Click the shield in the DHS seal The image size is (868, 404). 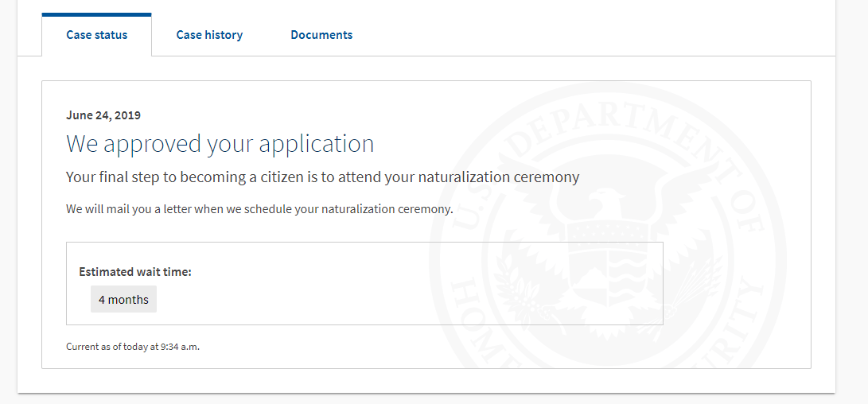(x=606, y=265)
